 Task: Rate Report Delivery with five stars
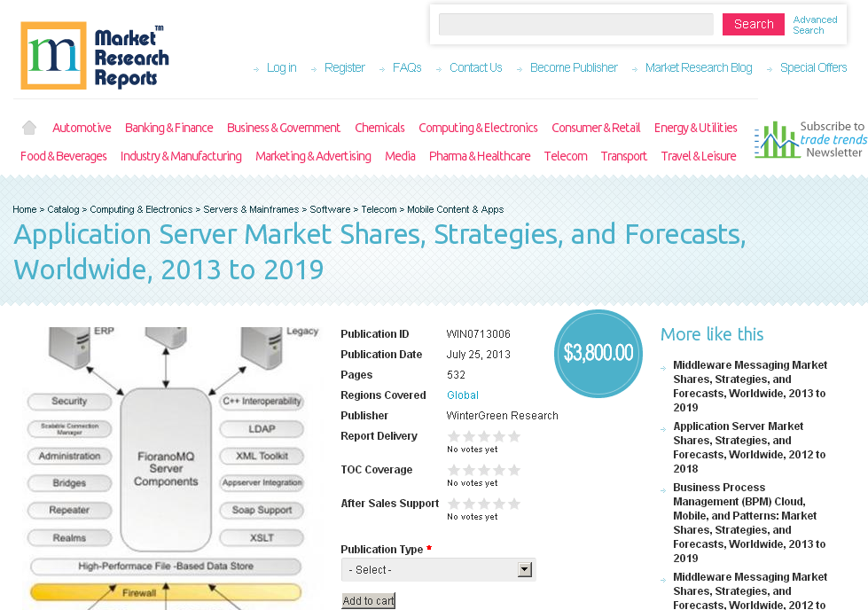click(x=514, y=436)
